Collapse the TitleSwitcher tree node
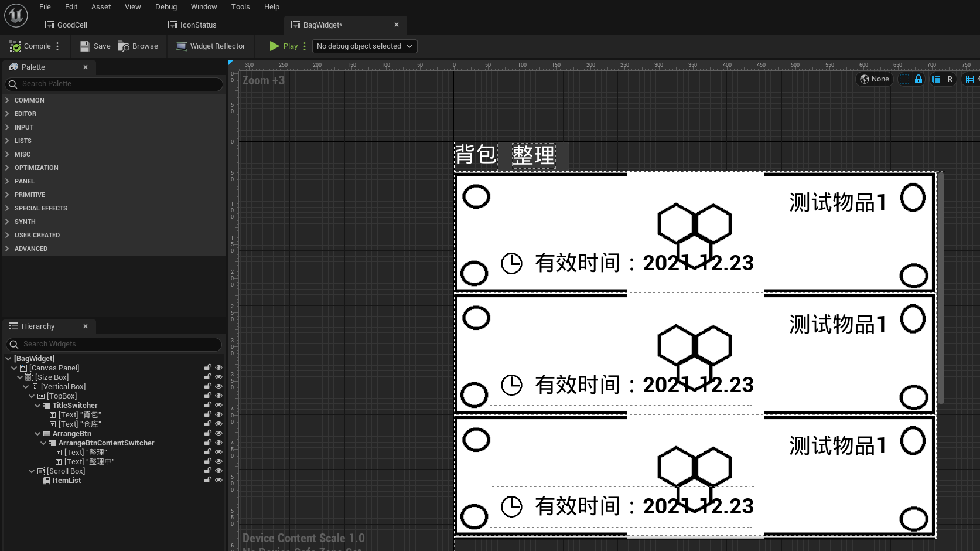Image resolution: width=980 pixels, height=551 pixels. click(37, 406)
